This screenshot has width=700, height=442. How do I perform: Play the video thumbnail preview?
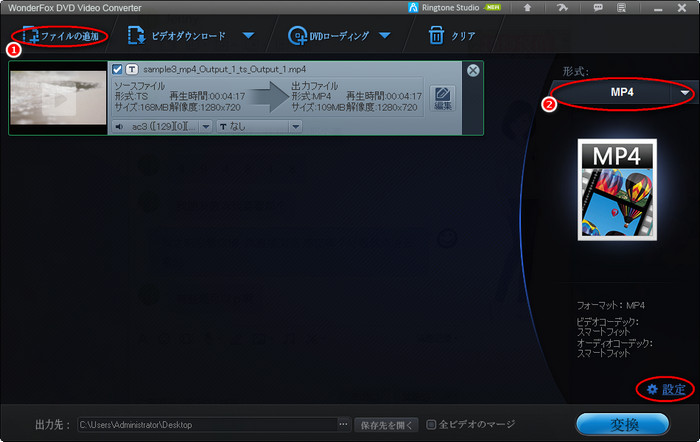tap(58, 99)
